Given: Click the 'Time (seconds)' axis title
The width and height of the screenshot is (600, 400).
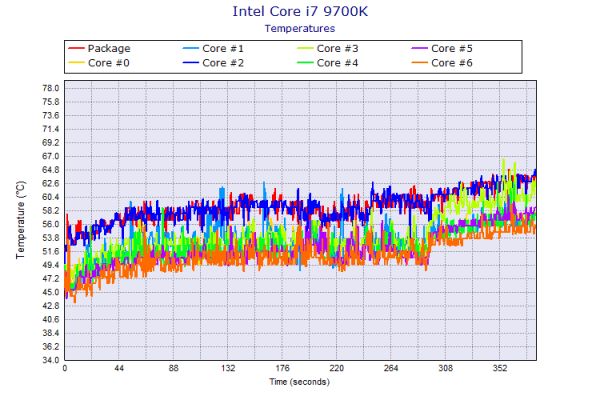Looking at the screenshot, I should click(300, 382).
